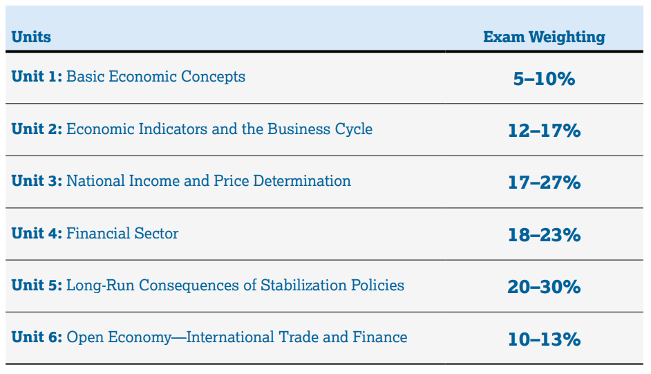
Task: Click the words 'Stabilization Policies'
Action: (332, 285)
